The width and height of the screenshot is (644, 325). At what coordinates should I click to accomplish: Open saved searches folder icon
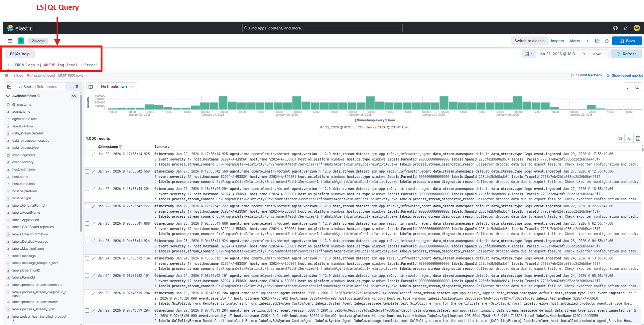[597, 41]
